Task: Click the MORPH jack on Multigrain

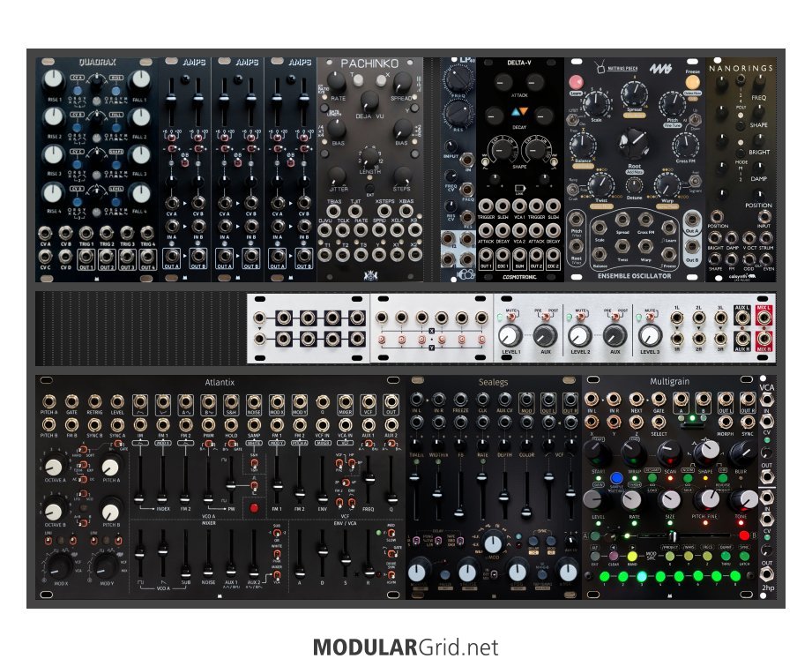Action: pyautogui.click(x=725, y=422)
